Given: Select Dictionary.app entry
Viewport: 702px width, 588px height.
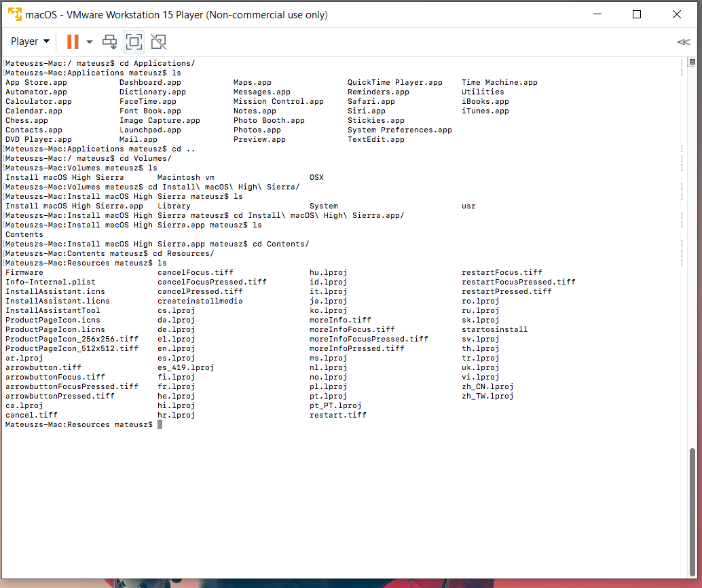Looking at the screenshot, I should pyautogui.click(x=153, y=92).
